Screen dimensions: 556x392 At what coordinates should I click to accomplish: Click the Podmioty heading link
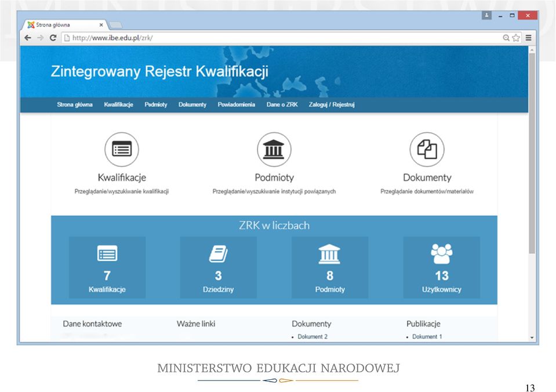[x=274, y=177]
